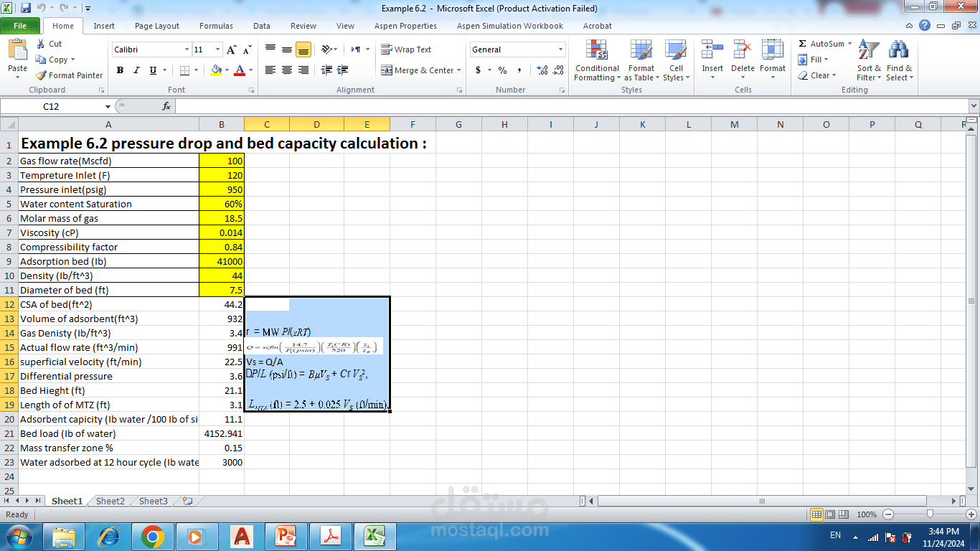Click Increase Indent icon
The image size is (980, 551).
pos(342,70)
